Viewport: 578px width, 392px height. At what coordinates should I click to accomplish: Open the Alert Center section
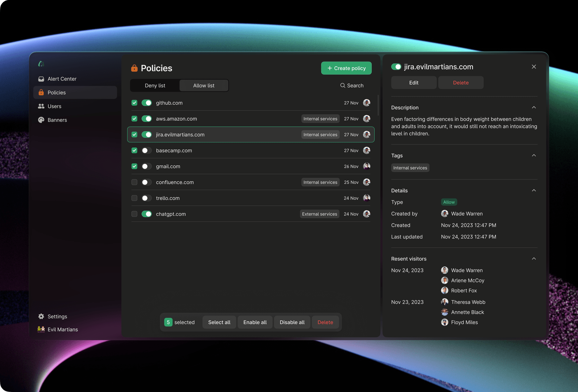click(62, 79)
